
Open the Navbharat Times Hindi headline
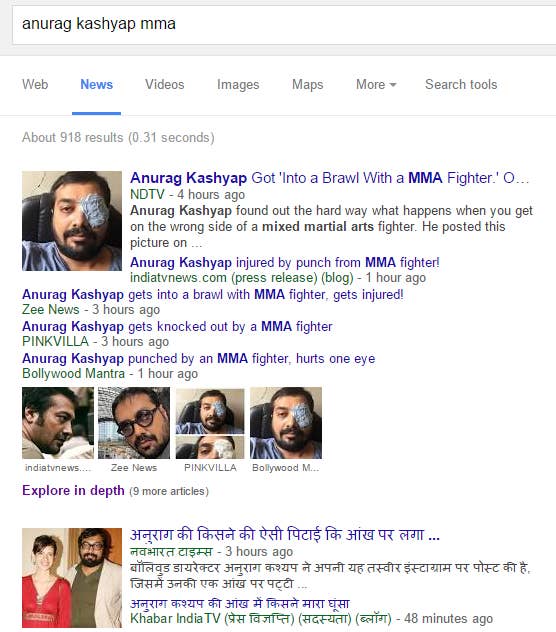pyautogui.click(x=285, y=535)
